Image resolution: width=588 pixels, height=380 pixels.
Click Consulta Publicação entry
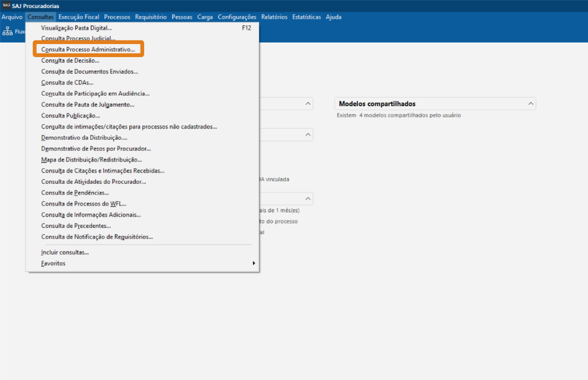point(70,115)
